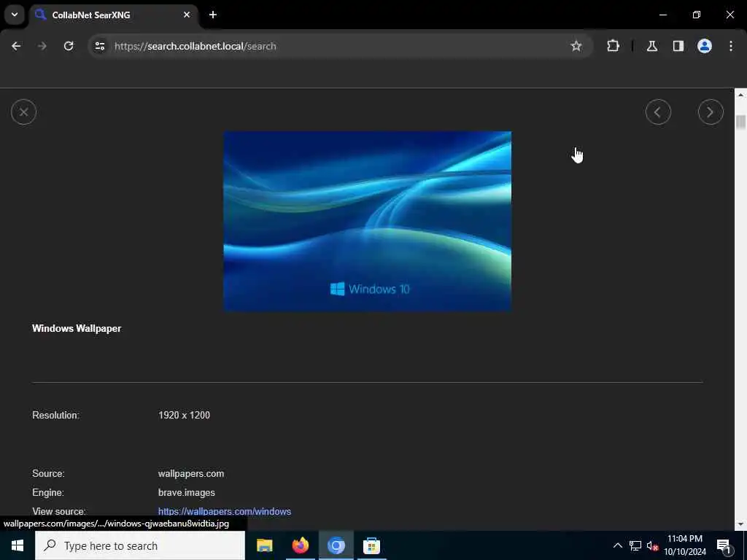Open a new browser tab
747x560 pixels.
[213, 15]
